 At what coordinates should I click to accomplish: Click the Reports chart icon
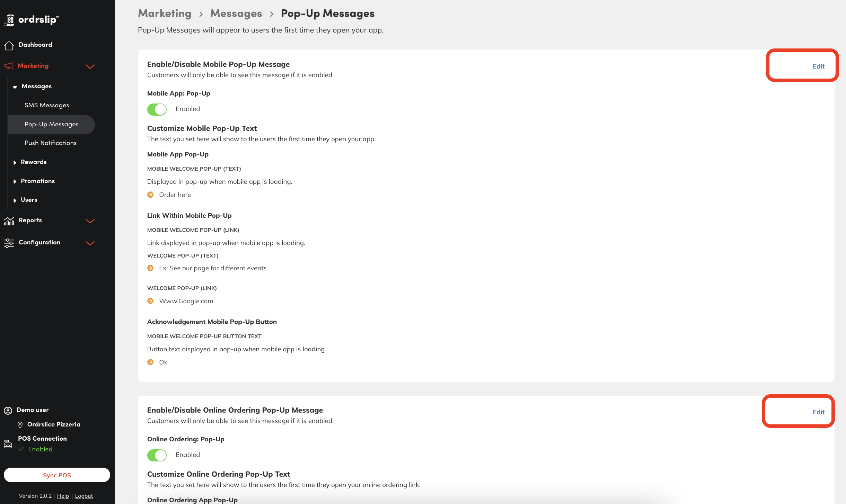pyautogui.click(x=9, y=221)
